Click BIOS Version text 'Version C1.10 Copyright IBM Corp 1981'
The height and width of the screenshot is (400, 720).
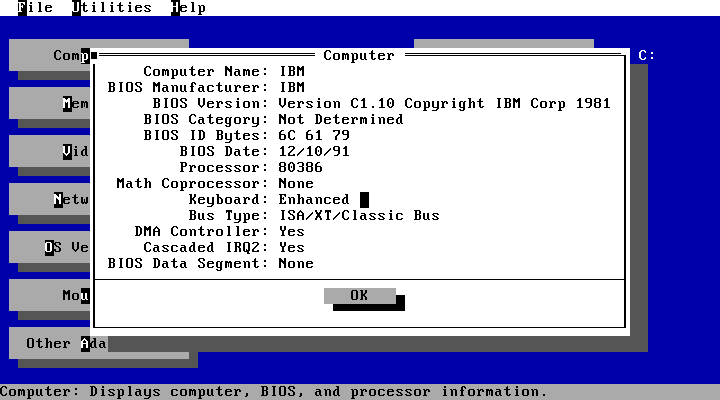coord(444,103)
